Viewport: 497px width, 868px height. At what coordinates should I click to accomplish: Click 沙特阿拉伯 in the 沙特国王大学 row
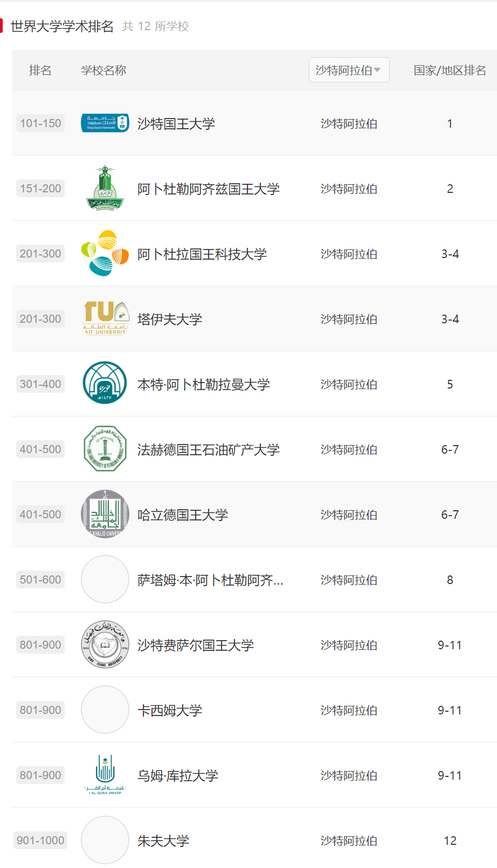point(349,123)
